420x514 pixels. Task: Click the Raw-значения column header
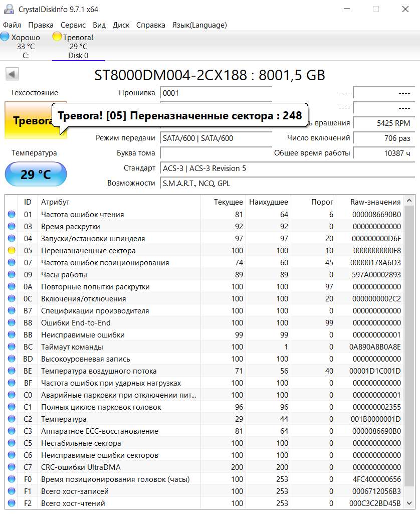[x=375, y=202]
